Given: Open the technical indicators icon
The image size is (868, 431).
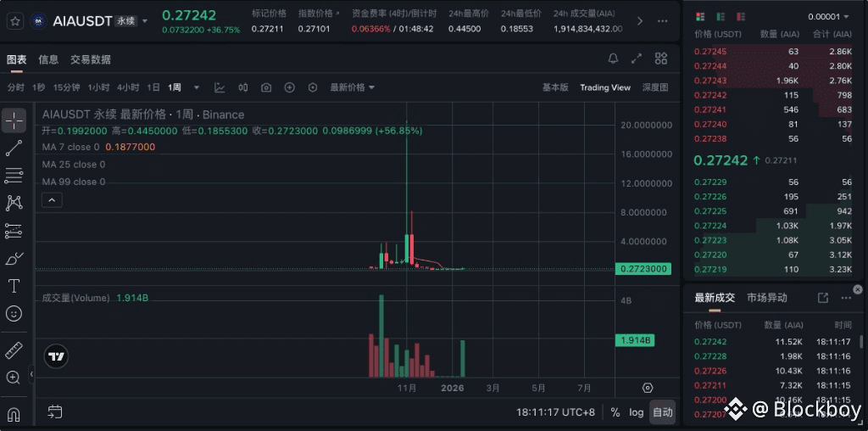Looking at the screenshot, I should [220, 87].
